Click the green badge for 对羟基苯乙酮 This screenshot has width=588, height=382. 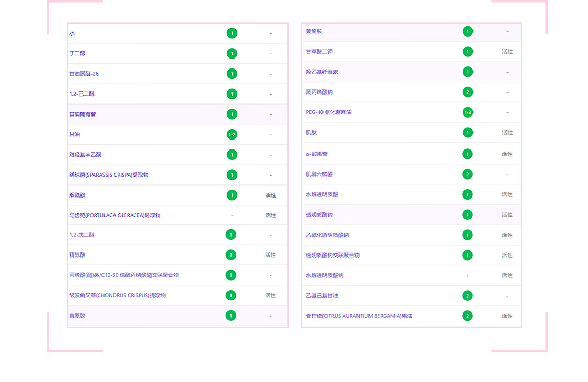click(x=232, y=155)
